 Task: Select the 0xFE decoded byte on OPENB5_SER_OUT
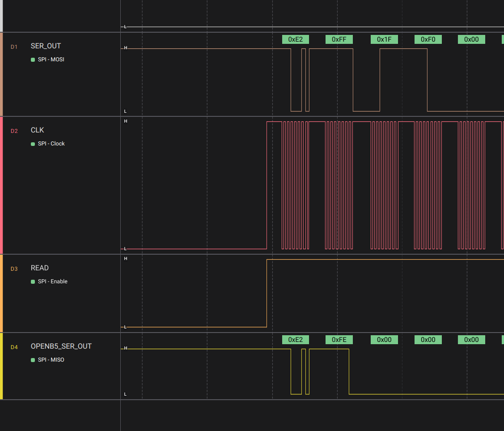pos(339,340)
